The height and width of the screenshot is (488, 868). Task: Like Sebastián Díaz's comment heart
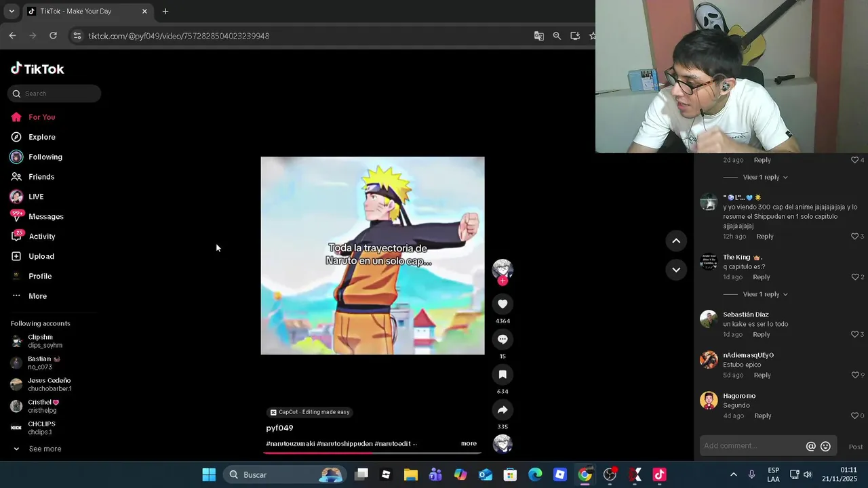coord(854,335)
